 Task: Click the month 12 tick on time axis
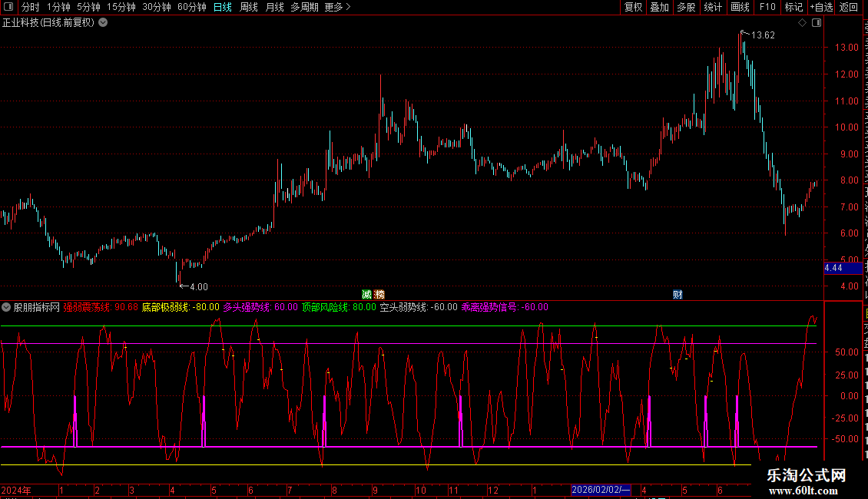[493, 490]
